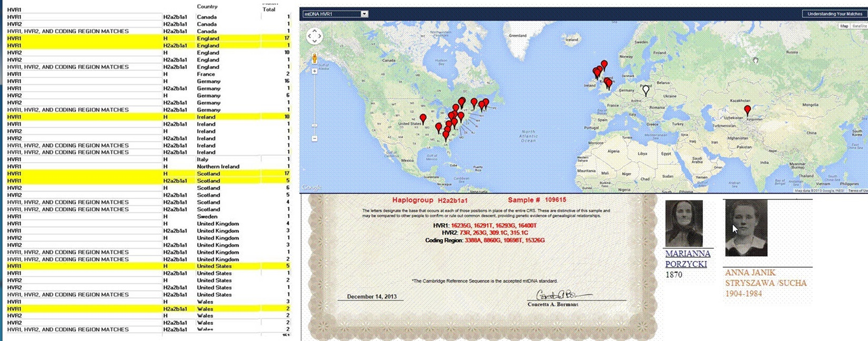
Task: Zoom in with the map plus button
Action: coord(314,71)
